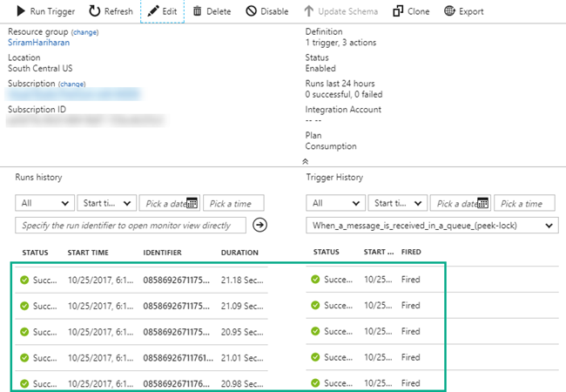Collapse essentials with the double chevron

click(305, 161)
